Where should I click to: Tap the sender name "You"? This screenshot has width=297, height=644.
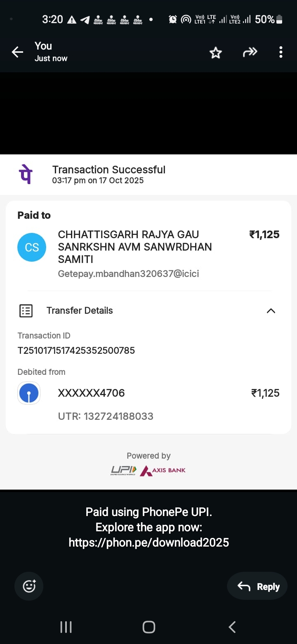(x=43, y=46)
